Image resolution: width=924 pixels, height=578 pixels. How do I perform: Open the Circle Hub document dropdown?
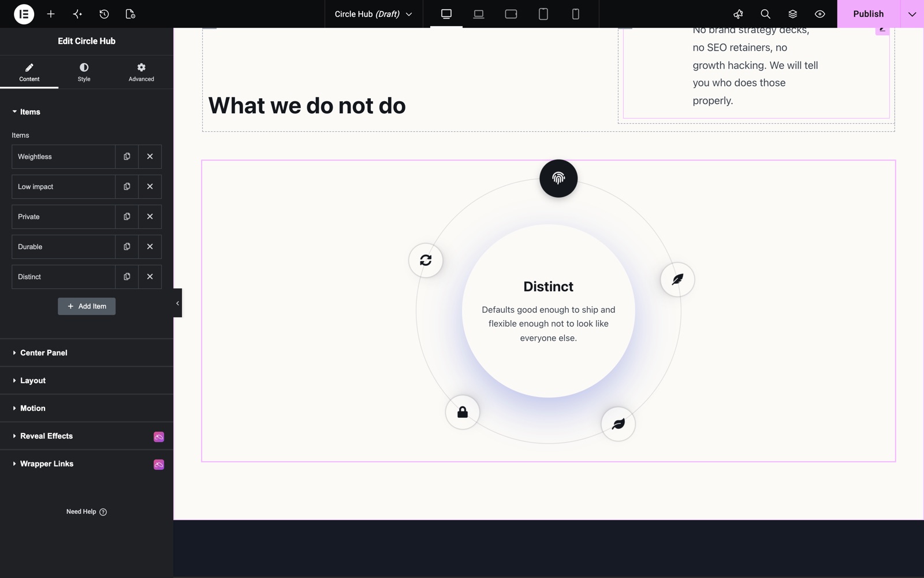click(374, 14)
